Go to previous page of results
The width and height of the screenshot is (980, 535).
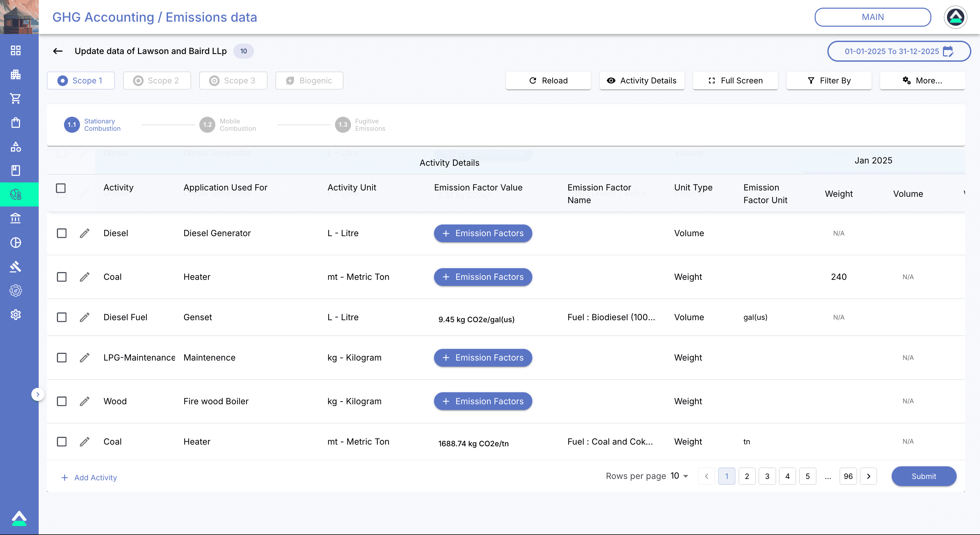pyautogui.click(x=706, y=476)
